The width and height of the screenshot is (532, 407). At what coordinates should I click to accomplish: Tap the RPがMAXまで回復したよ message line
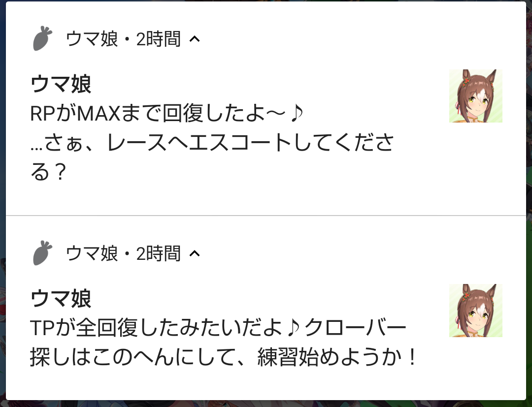166,113
